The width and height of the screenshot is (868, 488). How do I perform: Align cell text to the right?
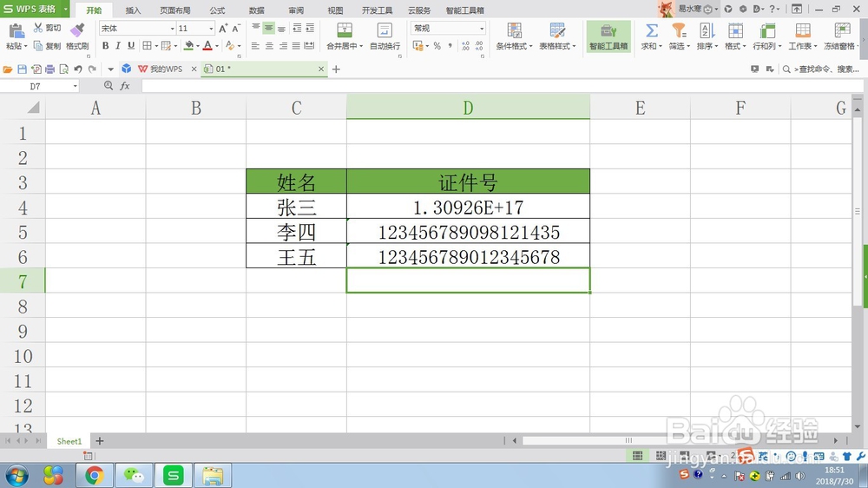(283, 46)
